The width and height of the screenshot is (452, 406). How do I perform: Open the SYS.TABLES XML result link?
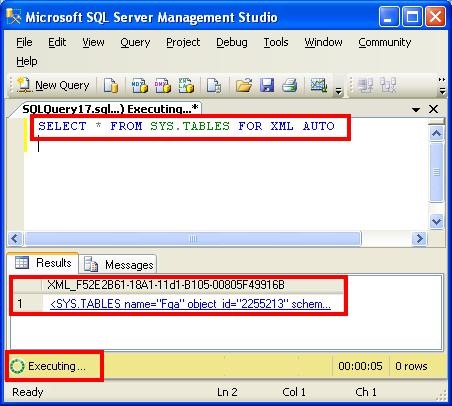[x=190, y=304]
